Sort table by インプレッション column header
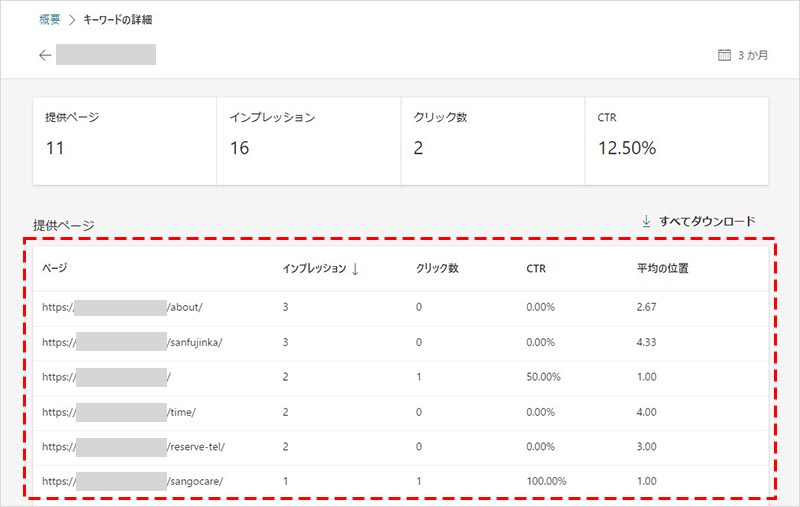The height and width of the screenshot is (507, 800). coord(314,269)
